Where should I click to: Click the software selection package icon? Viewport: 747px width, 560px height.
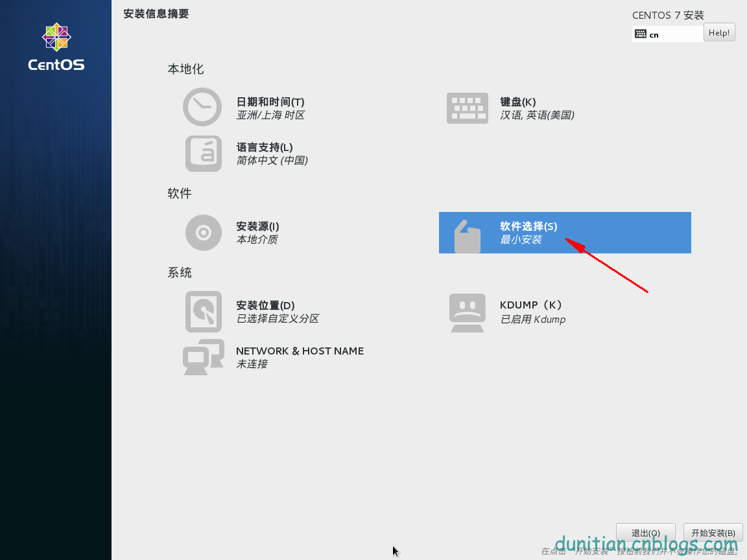point(467,236)
